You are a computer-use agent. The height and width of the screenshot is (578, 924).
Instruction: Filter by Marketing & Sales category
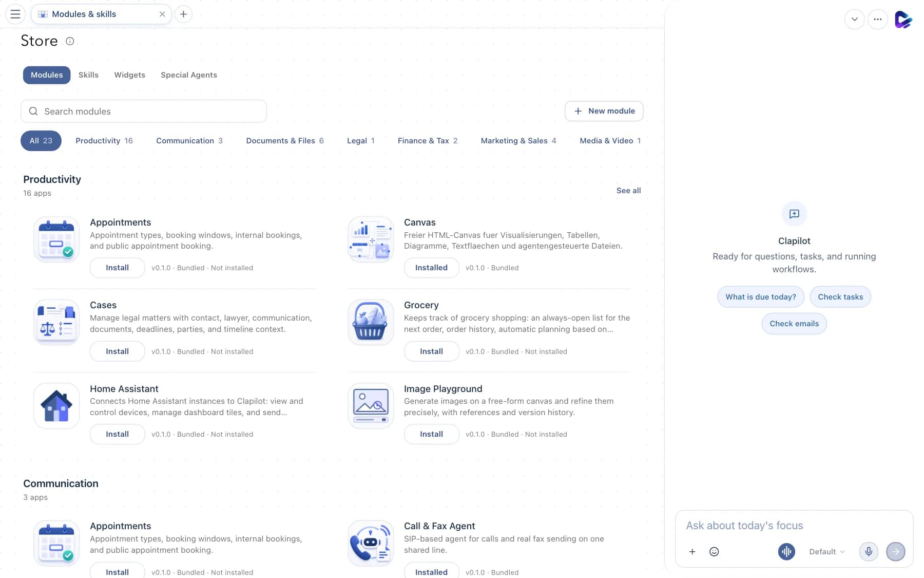tap(518, 141)
